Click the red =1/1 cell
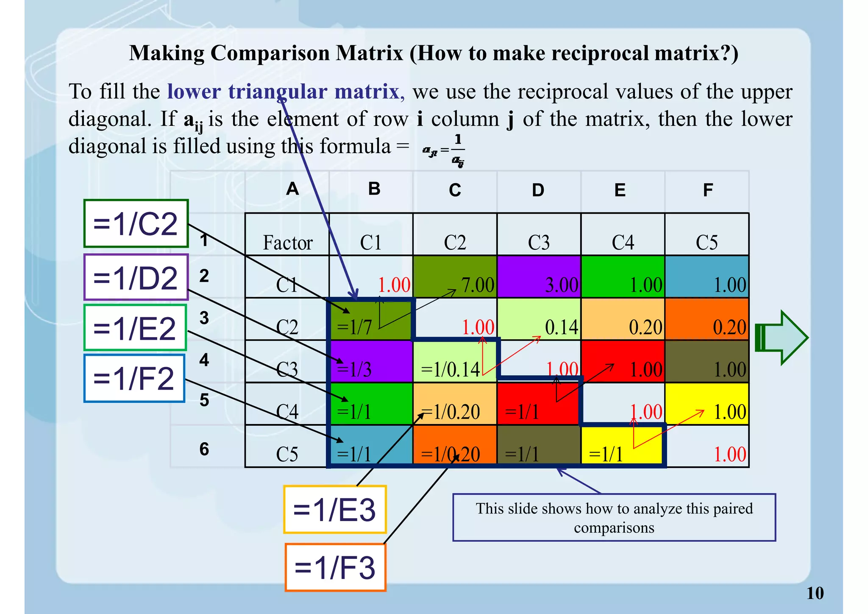868x614 pixels. pos(538,404)
